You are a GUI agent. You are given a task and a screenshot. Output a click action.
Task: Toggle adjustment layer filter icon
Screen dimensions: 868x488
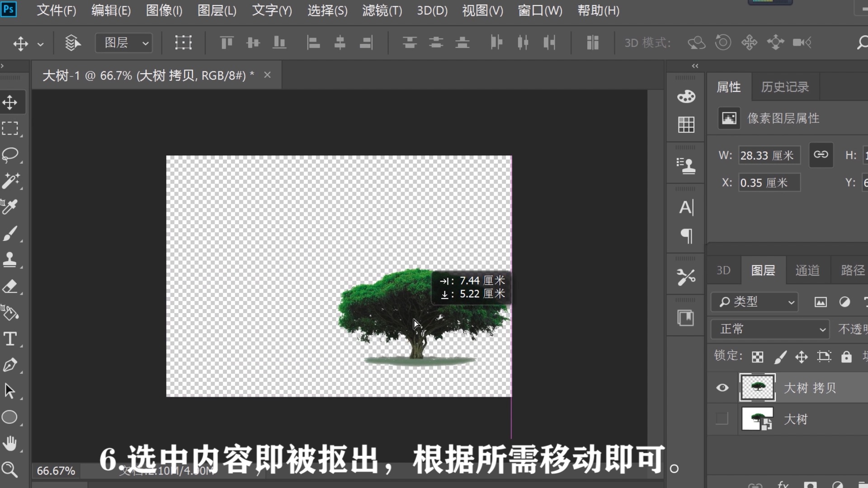point(844,302)
